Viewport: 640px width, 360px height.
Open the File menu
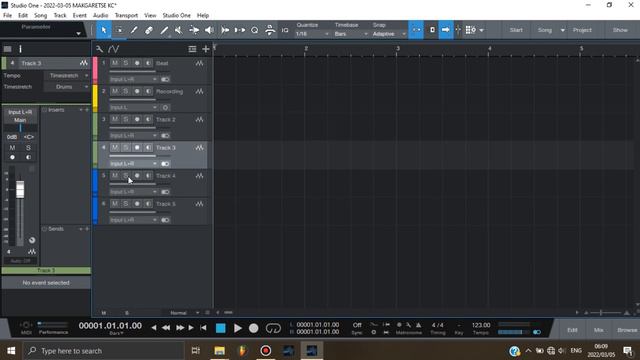coord(7,16)
